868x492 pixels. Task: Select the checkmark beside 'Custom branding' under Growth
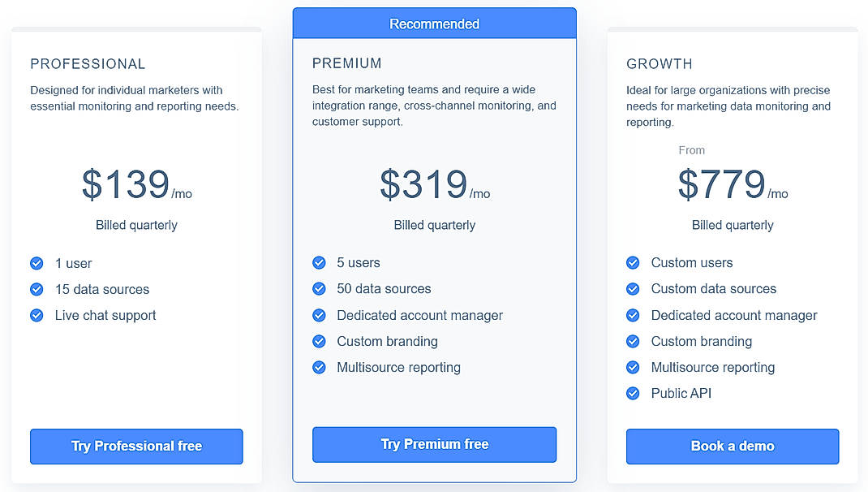click(633, 341)
